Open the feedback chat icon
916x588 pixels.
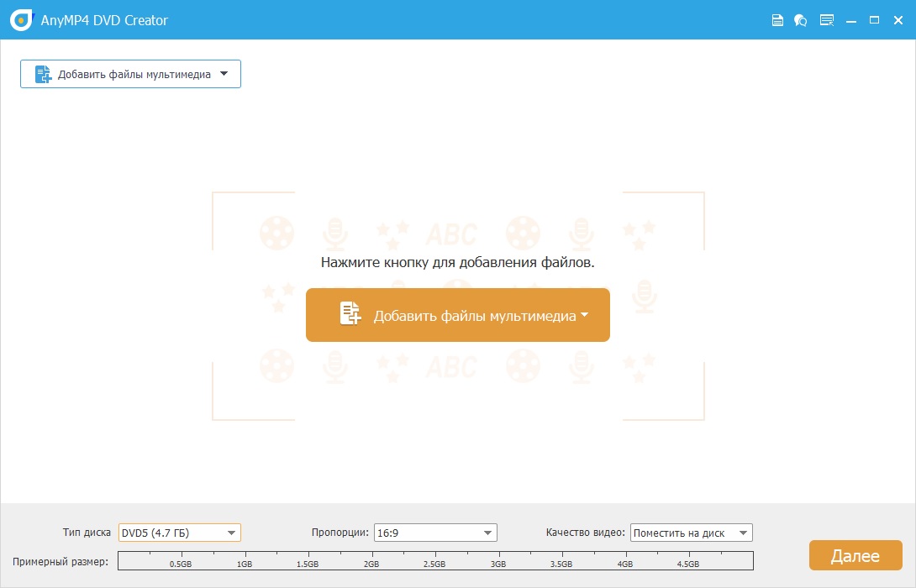[801, 19]
